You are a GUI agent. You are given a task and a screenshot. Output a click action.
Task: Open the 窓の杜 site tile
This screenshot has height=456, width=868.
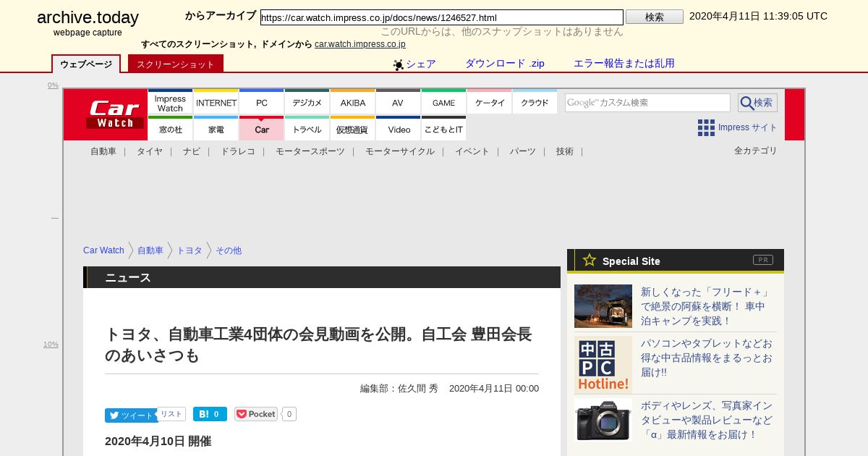170,128
